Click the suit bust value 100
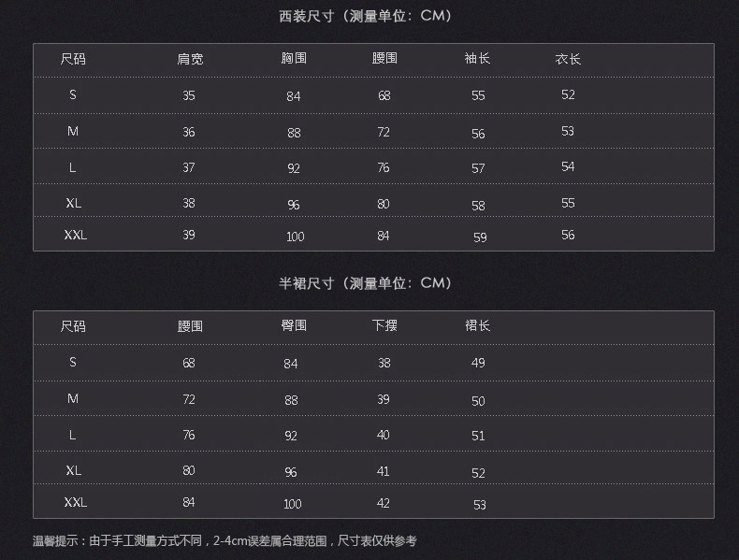This screenshot has width=739, height=560. [x=295, y=237]
